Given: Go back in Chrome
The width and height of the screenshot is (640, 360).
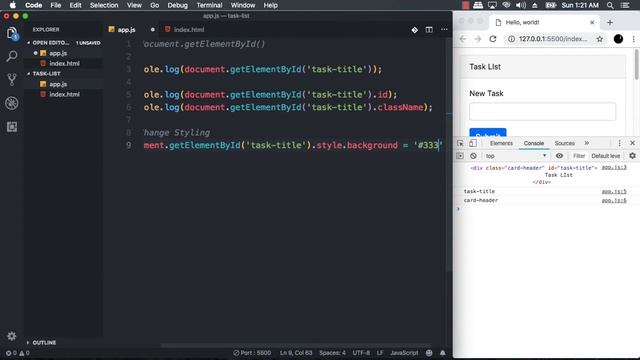Looking at the screenshot, I should point(462,39).
